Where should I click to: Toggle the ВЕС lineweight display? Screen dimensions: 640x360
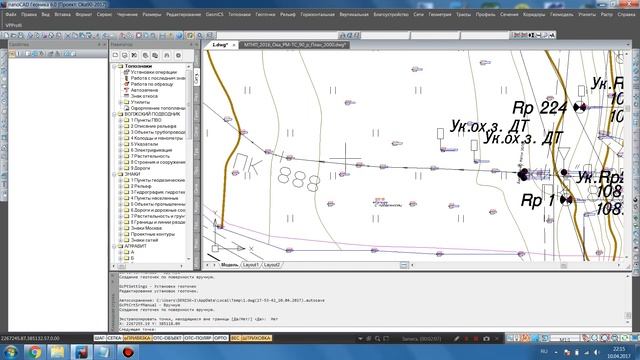click(235, 338)
